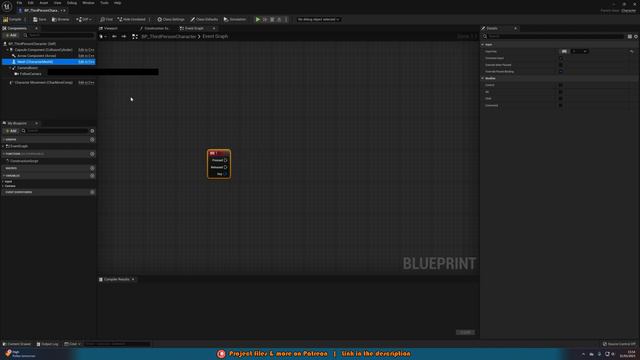640x360 pixels.
Task: Open the Asset menu
Action: pyautogui.click(x=44, y=3)
